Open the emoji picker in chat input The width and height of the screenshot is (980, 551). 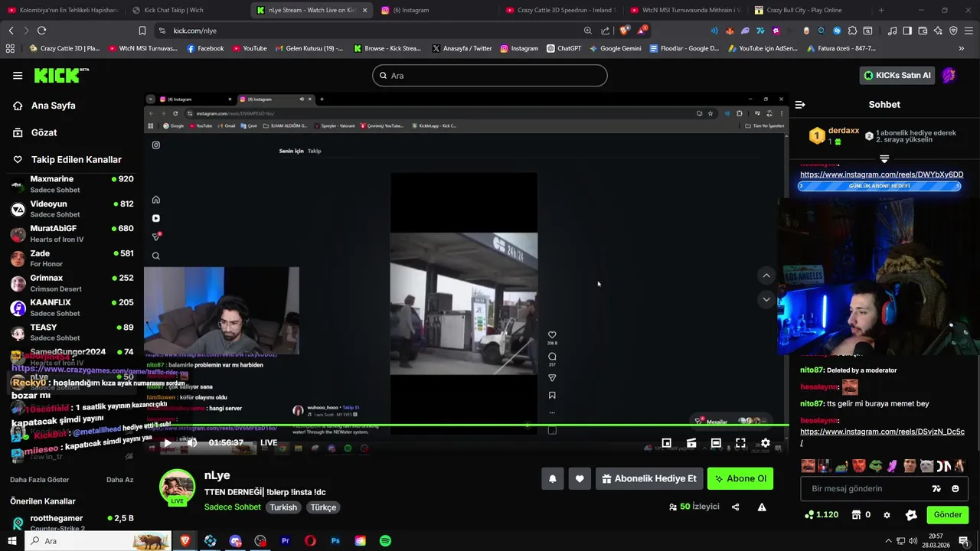(955, 488)
